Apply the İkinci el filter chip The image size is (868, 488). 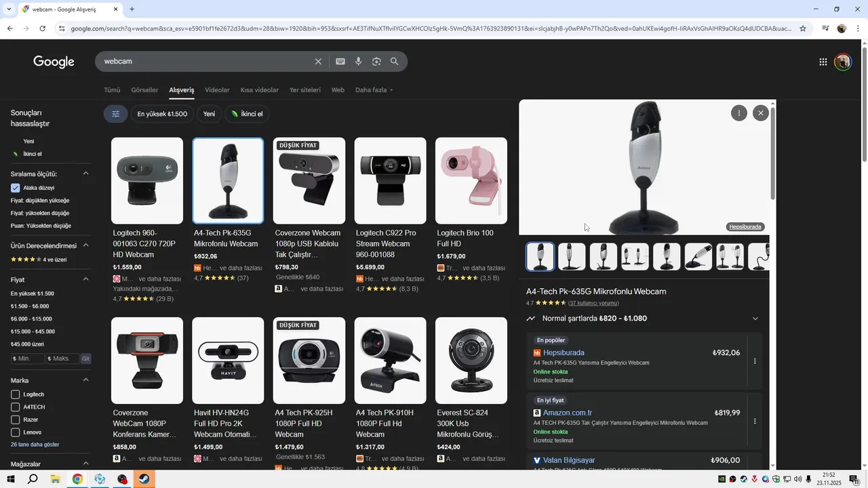tap(247, 114)
